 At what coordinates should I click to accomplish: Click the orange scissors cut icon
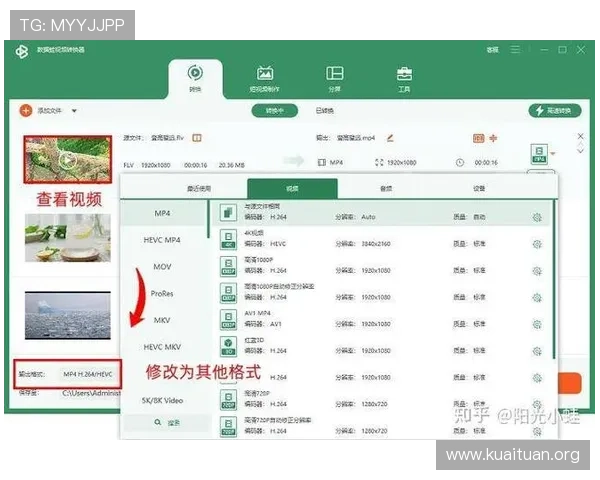[493, 138]
